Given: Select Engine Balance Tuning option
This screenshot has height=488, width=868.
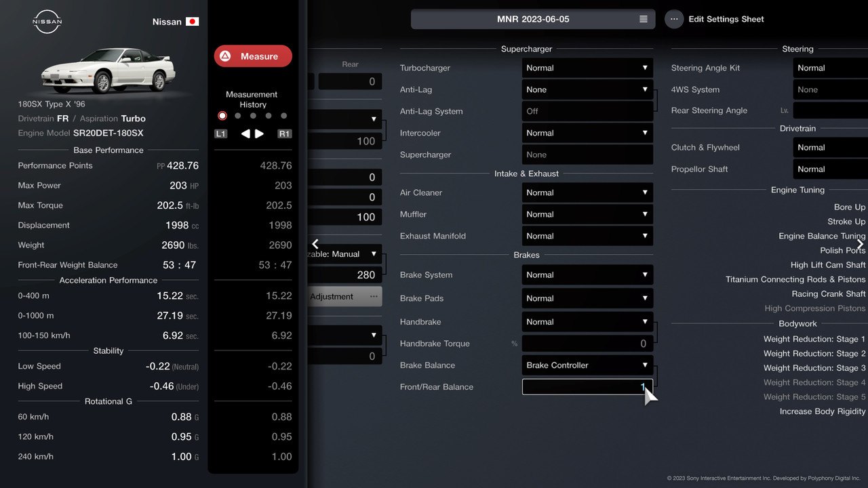Looking at the screenshot, I should click(x=822, y=236).
